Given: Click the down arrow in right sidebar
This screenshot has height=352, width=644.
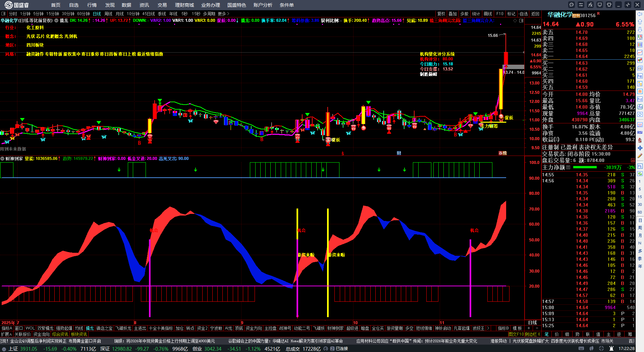Looking at the screenshot, I should pyautogui.click(x=640, y=30).
